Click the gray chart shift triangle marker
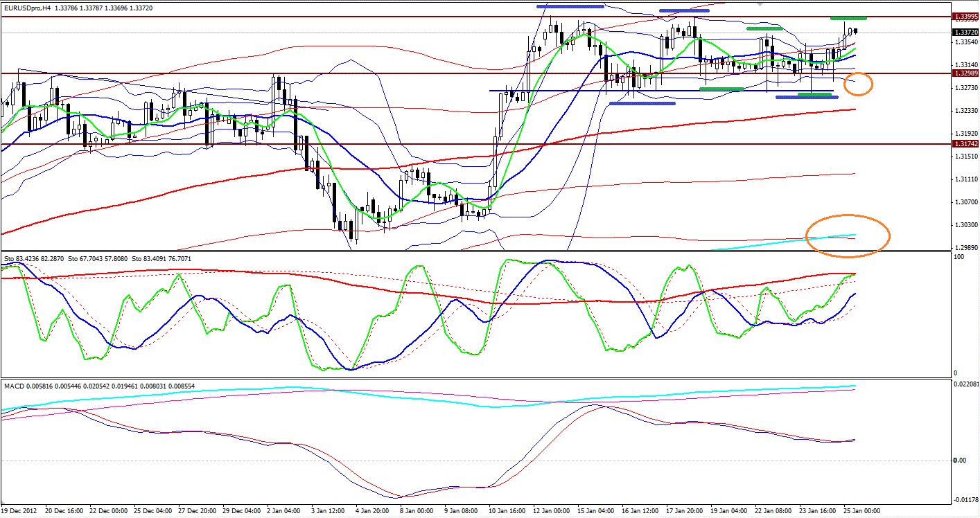 pyautogui.click(x=761, y=4)
